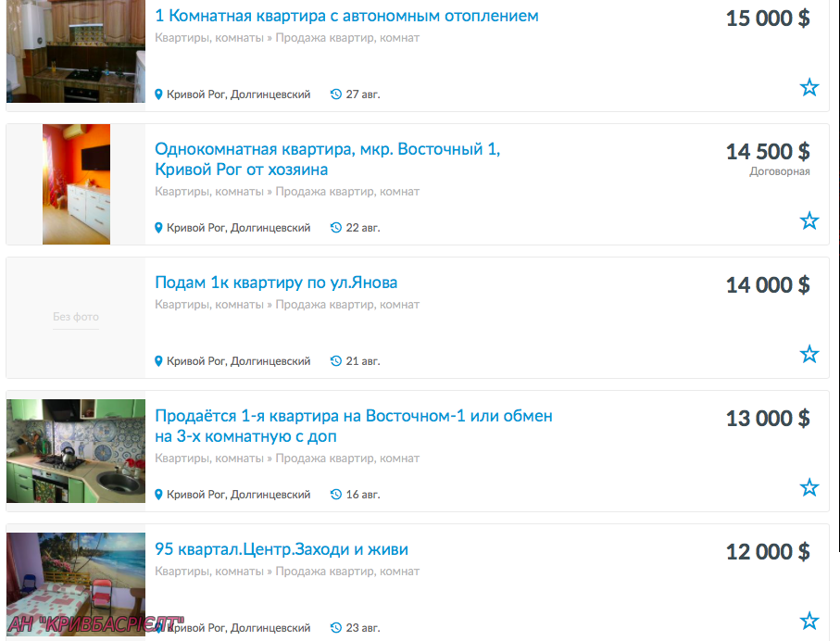The width and height of the screenshot is (840, 641).
Task: Open orange room photo thumbnail
Action: pyautogui.click(x=76, y=184)
